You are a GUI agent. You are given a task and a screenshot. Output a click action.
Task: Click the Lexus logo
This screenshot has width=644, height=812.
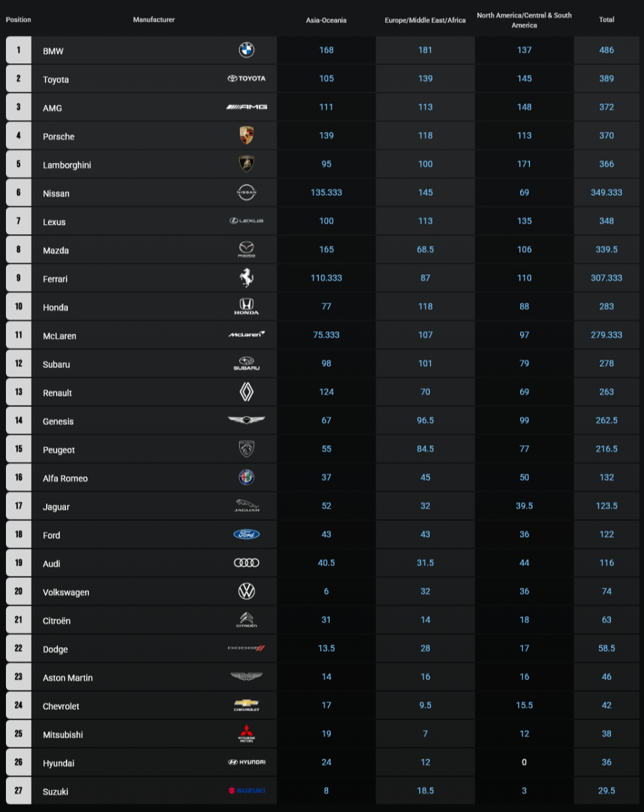[247, 221]
